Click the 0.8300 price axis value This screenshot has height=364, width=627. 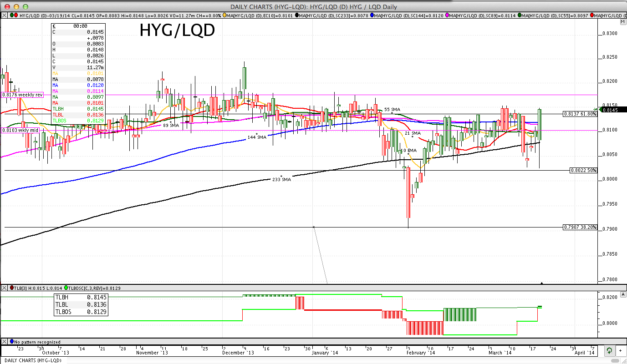pyautogui.click(x=609, y=34)
